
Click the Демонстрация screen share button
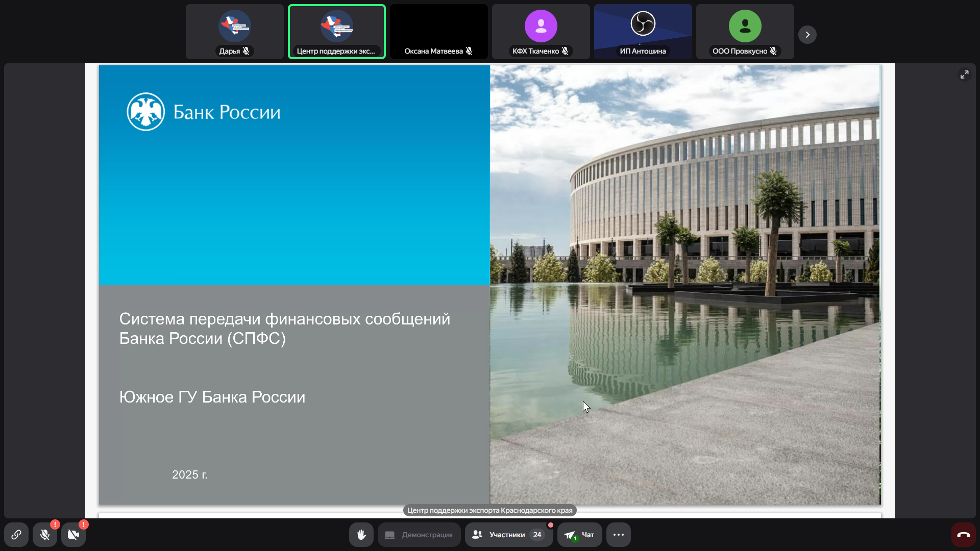(419, 535)
